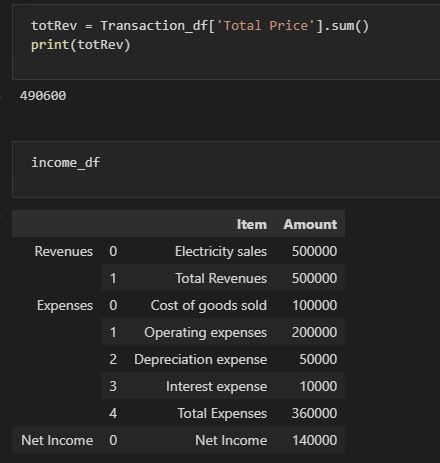Click the amount 100000
The image size is (440, 463).
pyautogui.click(x=315, y=305)
